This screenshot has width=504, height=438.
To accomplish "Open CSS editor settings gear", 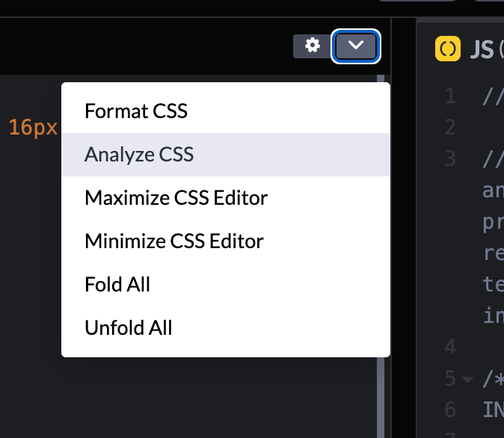I will click(x=313, y=46).
